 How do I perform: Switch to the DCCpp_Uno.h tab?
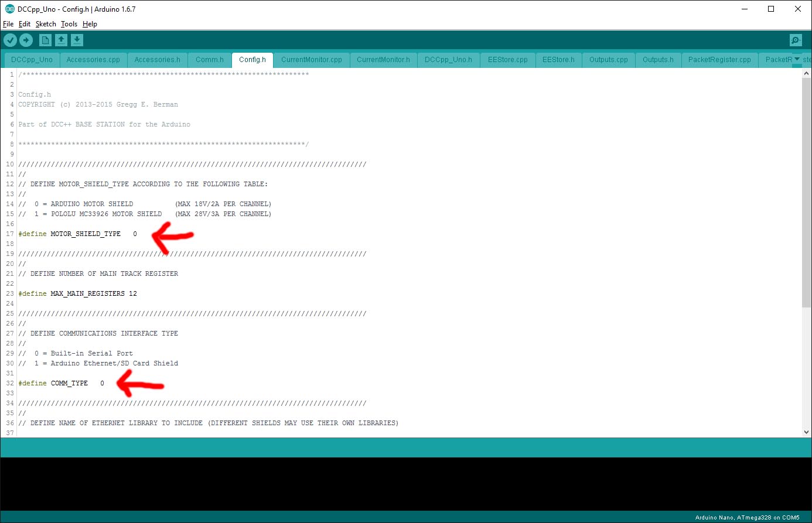(x=448, y=60)
